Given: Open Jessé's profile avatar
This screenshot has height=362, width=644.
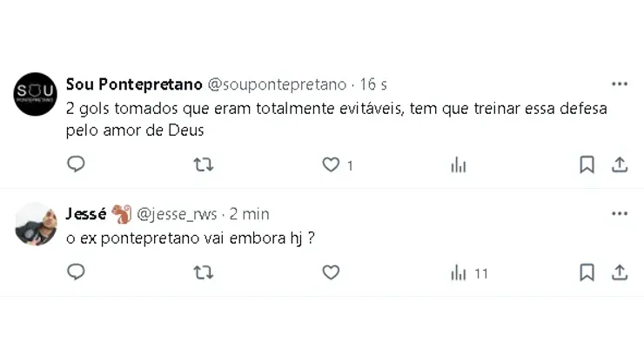Looking at the screenshot, I should point(36,224).
